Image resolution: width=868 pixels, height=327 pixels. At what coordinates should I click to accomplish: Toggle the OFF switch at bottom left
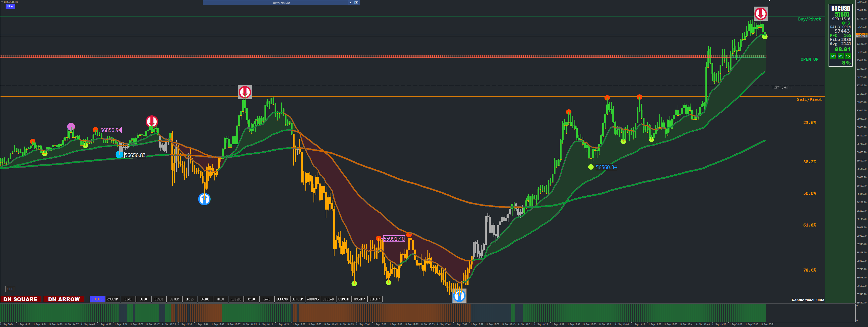tap(10, 289)
